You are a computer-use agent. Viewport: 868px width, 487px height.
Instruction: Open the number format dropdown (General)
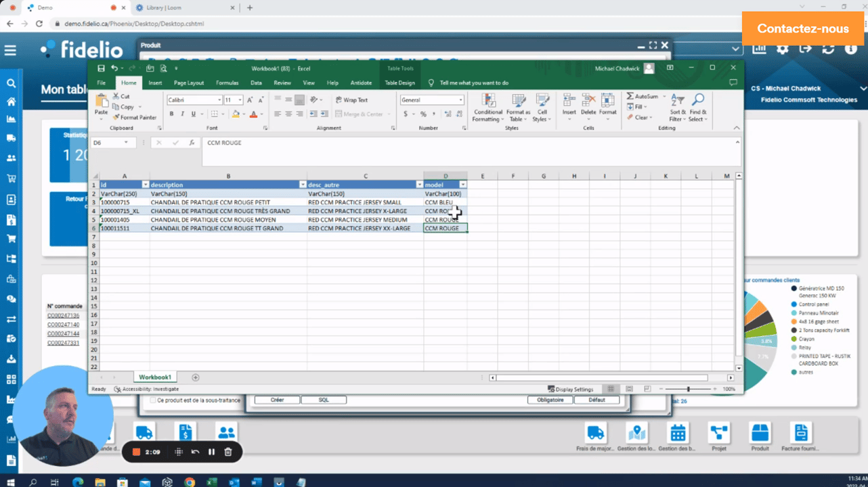[461, 100]
